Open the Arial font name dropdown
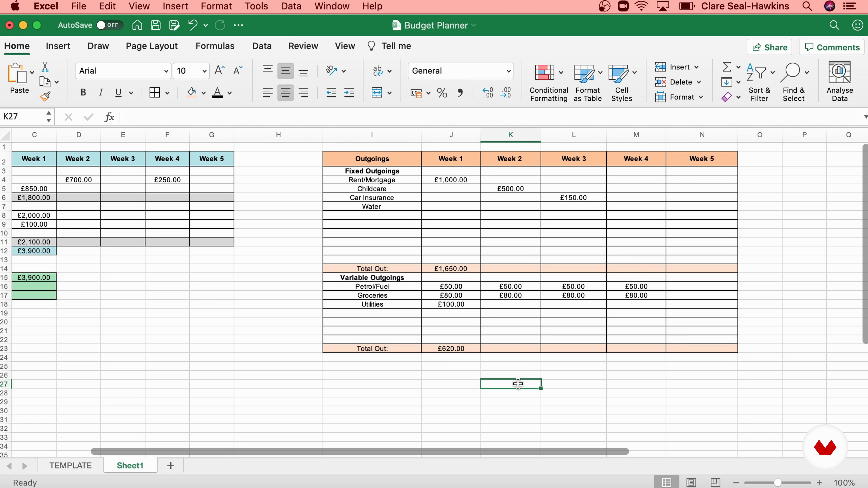Viewport: 868px width, 488px height. coord(166,71)
